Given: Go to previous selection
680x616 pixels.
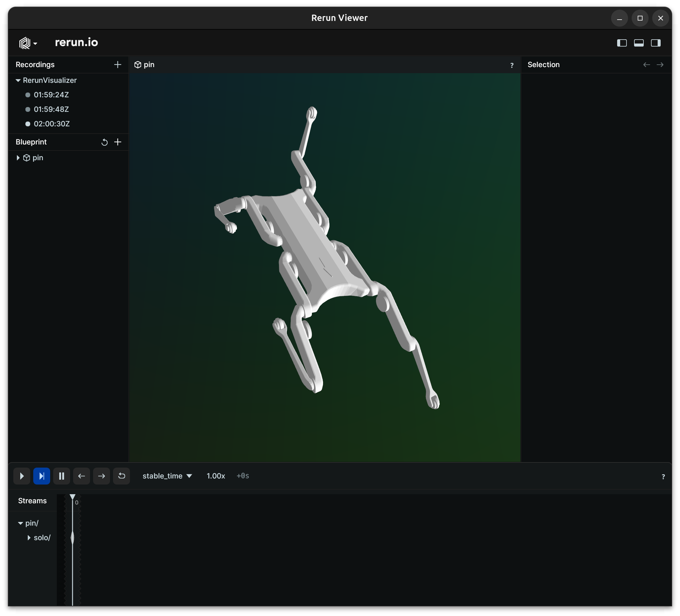Looking at the screenshot, I should [x=646, y=64].
